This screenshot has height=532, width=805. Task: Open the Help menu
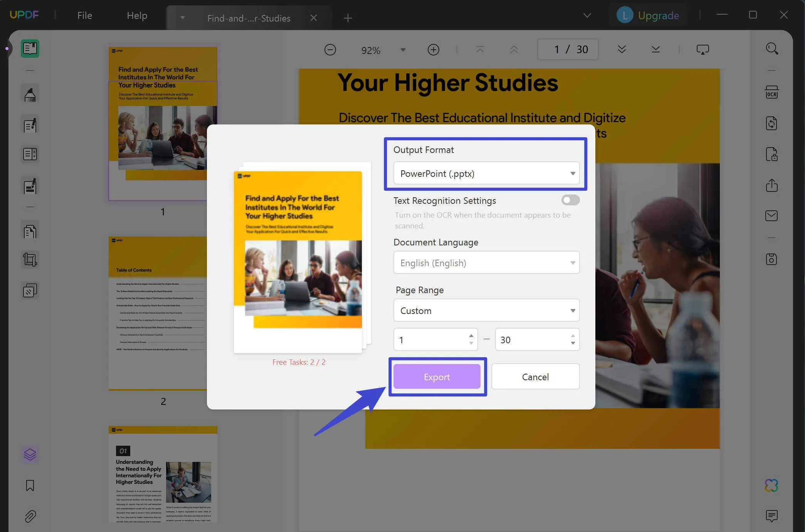[137, 15]
